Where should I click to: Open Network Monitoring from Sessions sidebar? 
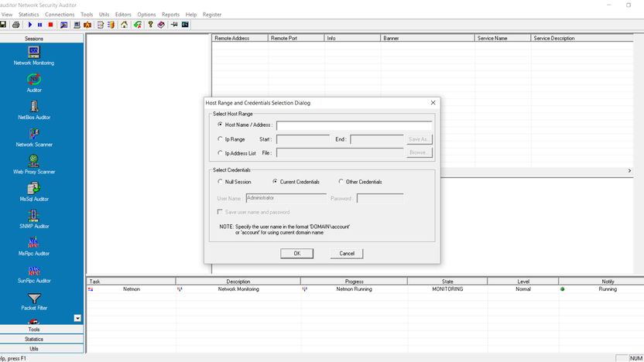click(x=34, y=56)
